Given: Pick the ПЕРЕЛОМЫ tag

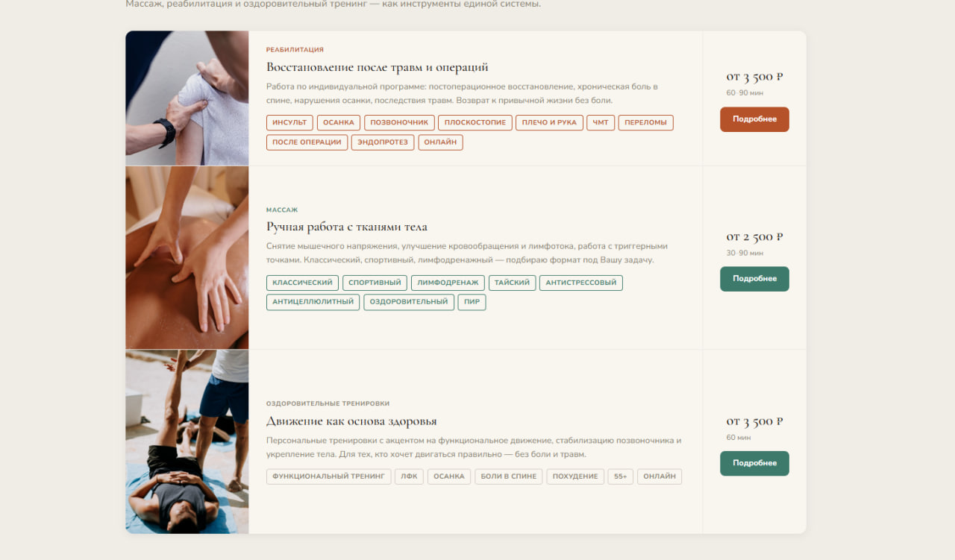Looking at the screenshot, I should pyautogui.click(x=646, y=122).
